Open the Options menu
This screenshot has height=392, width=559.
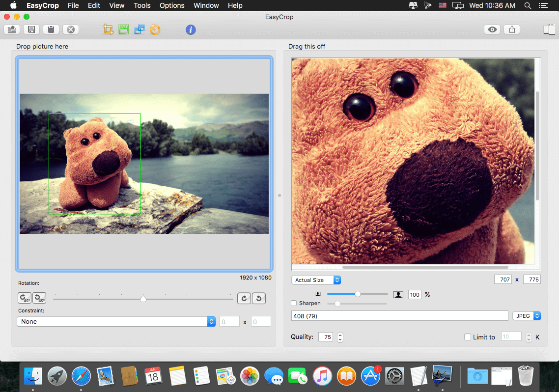point(172,5)
